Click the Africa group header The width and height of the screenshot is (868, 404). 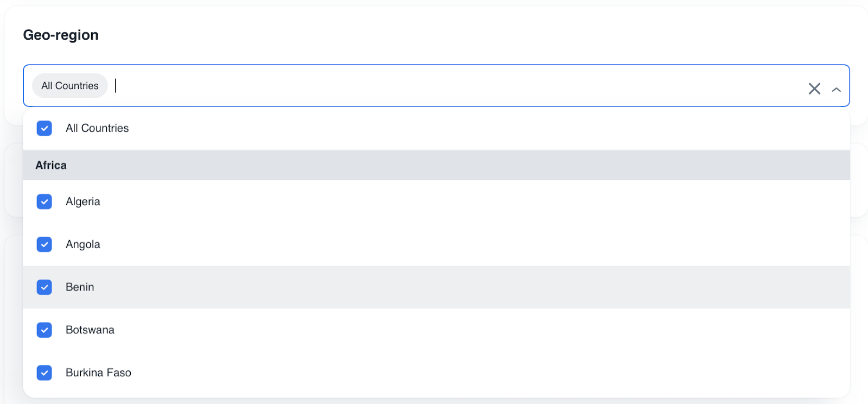[51, 165]
